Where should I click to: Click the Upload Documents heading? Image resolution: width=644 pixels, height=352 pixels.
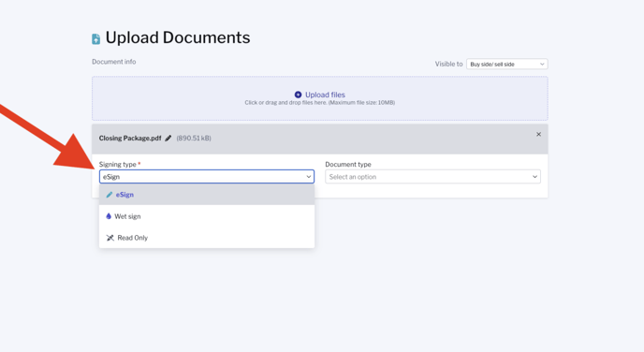coord(178,37)
